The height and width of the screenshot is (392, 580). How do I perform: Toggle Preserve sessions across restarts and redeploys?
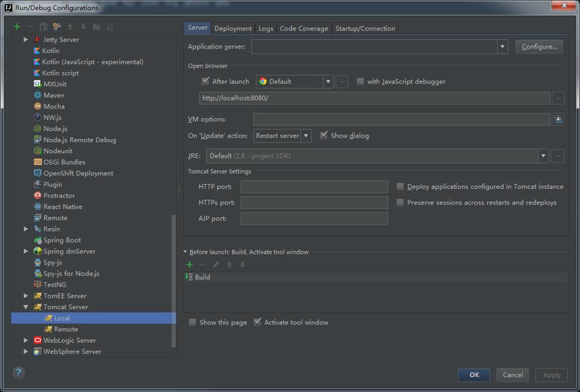click(x=400, y=202)
